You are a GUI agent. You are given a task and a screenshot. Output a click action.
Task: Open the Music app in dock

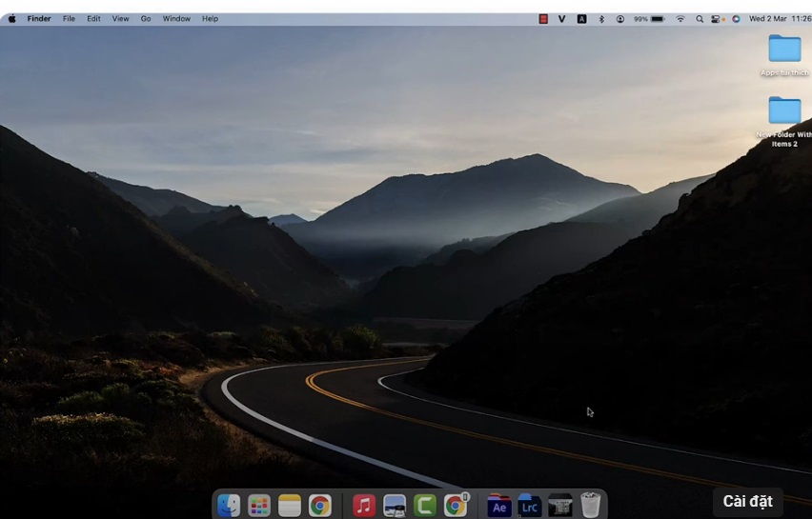click(x=363, y=506)
